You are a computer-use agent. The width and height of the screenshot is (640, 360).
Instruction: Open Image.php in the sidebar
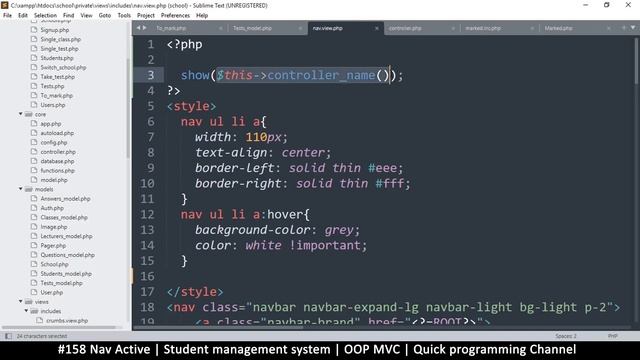coord(54,227)
